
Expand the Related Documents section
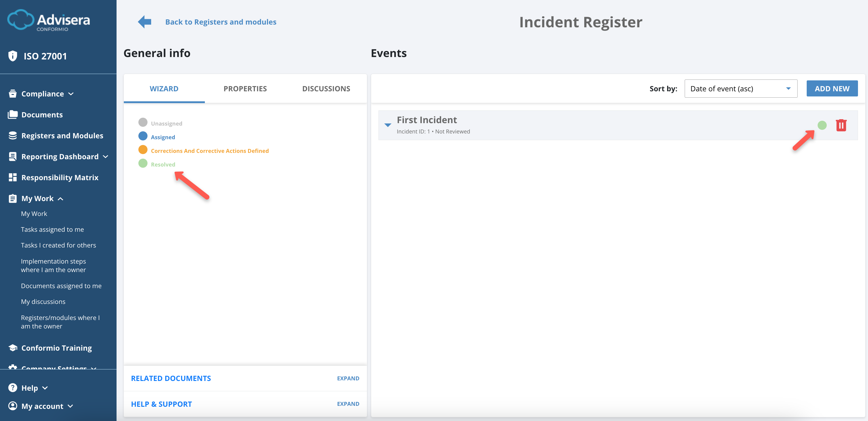point(348,378)
